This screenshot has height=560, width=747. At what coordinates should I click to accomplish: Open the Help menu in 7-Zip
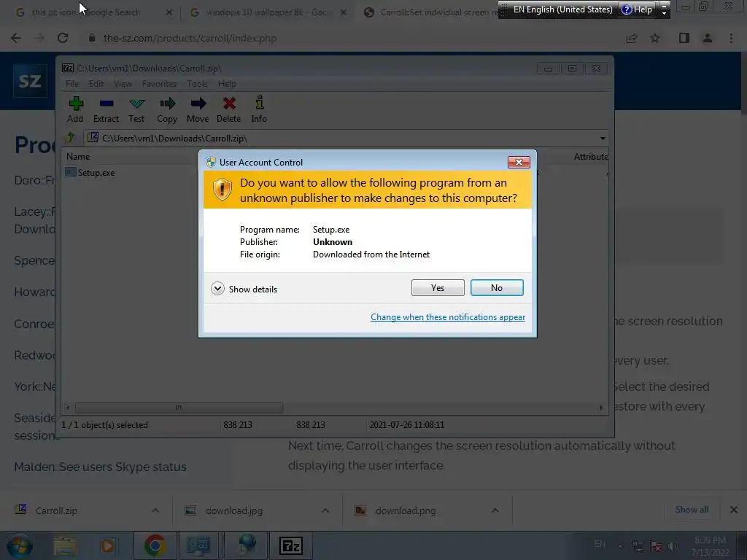click(227, 84)
